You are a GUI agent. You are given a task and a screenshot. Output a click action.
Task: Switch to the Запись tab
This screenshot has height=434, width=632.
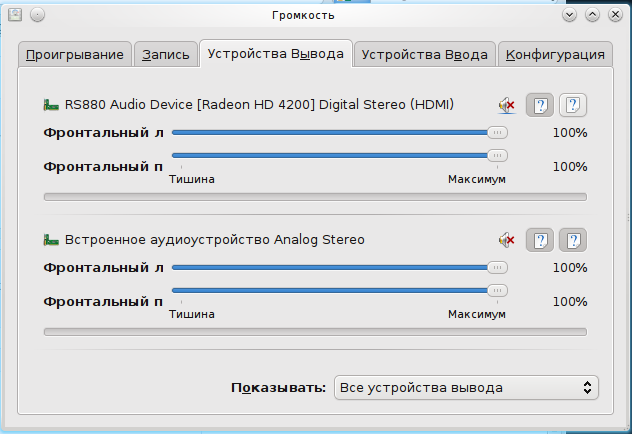(166, 54)
